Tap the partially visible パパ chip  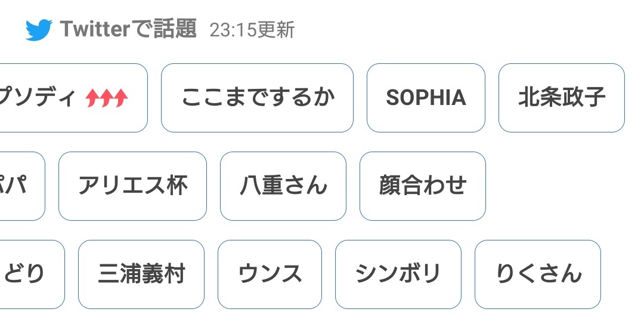pos(23,186)
